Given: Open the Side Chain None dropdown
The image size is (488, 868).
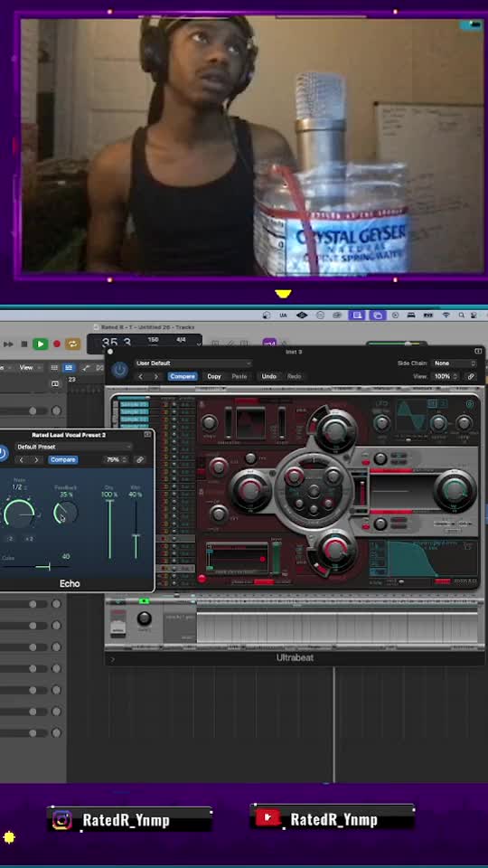Looking at the screenshot, I should [455, 363].
